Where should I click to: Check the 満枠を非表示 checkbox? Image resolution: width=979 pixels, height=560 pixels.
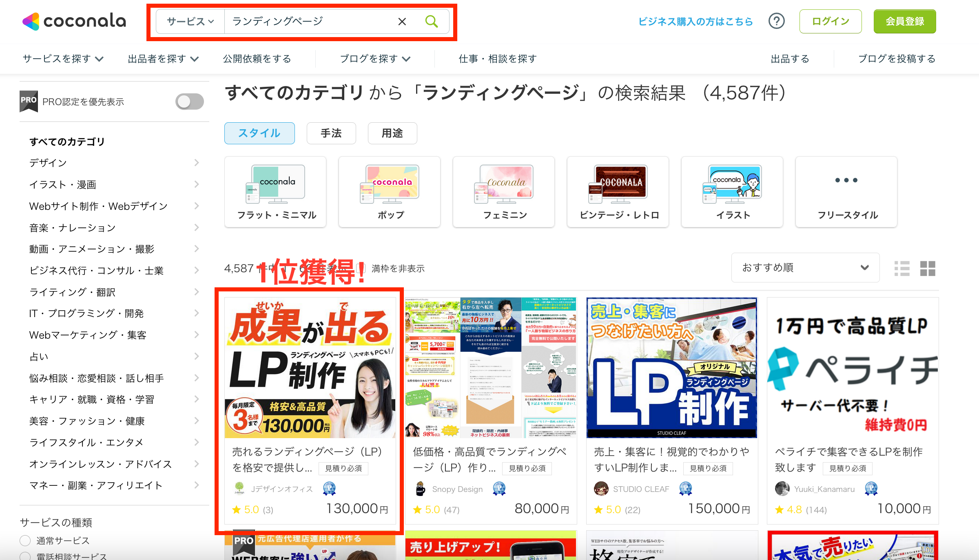pyautogui.click(x=361, y=268)
